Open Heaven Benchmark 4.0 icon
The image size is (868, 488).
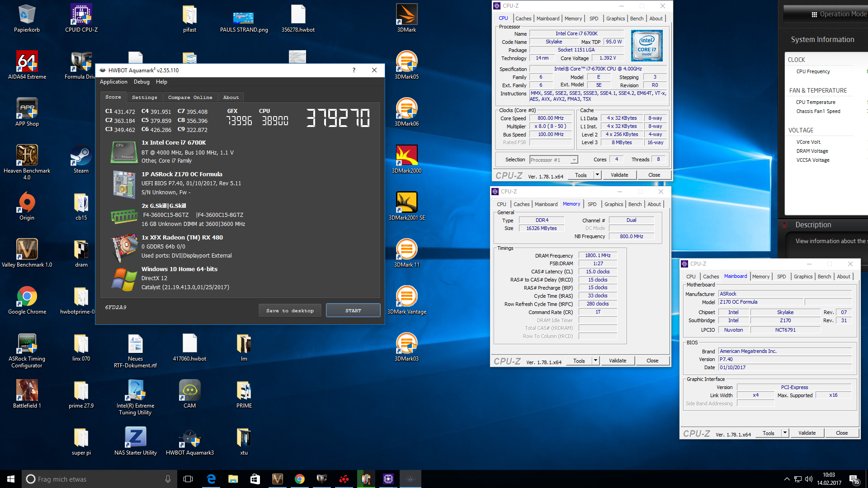click(x=27, y=162)
